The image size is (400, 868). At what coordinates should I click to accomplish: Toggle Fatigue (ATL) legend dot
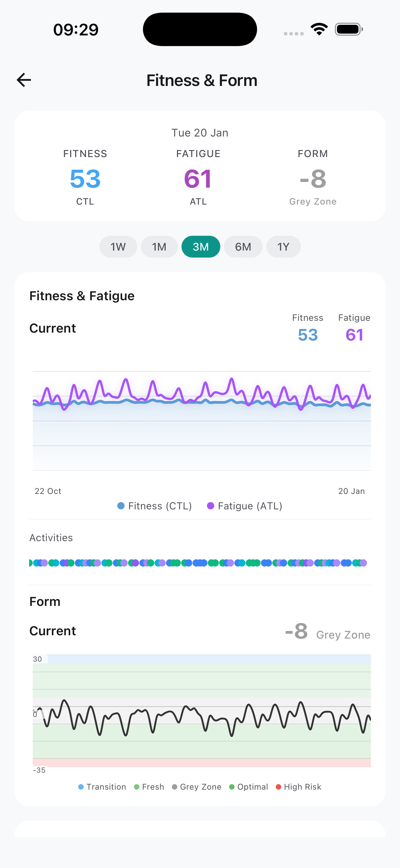point(211,506)
